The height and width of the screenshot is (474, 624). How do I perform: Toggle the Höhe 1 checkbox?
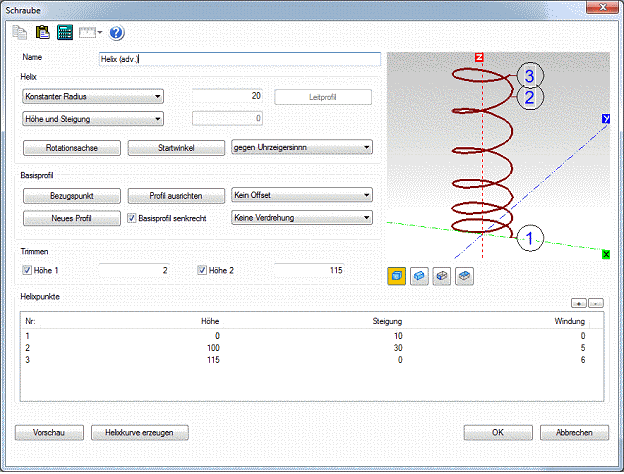point(27,270)
